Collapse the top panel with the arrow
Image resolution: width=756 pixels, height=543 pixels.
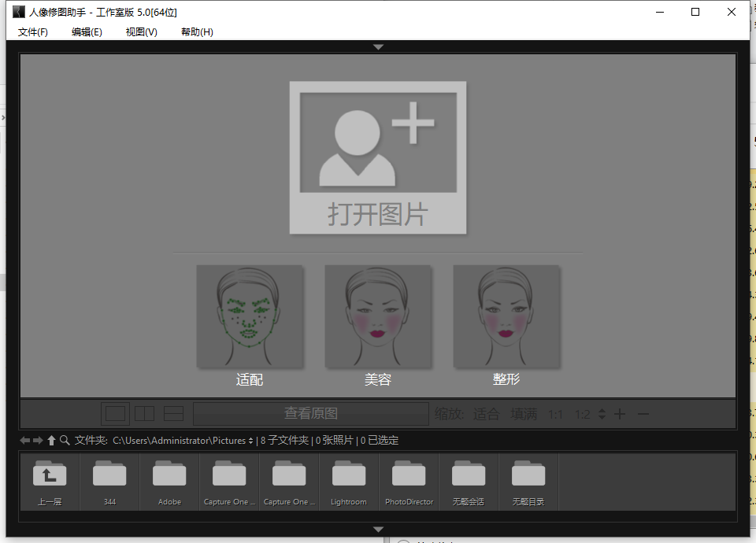(x=378, y=46)
